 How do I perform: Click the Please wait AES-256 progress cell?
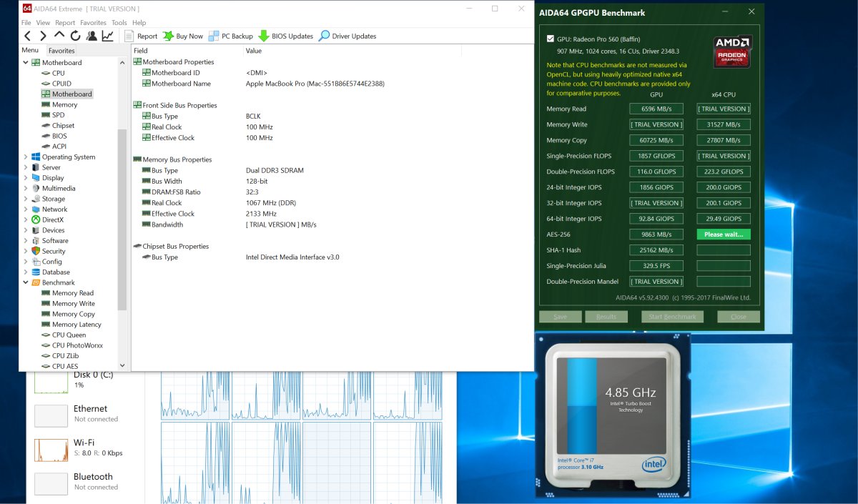(x=724, y=234)
